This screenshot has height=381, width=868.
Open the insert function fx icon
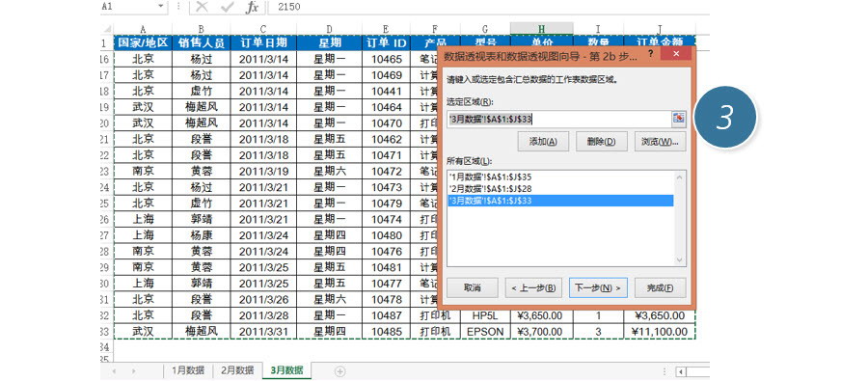253,7
